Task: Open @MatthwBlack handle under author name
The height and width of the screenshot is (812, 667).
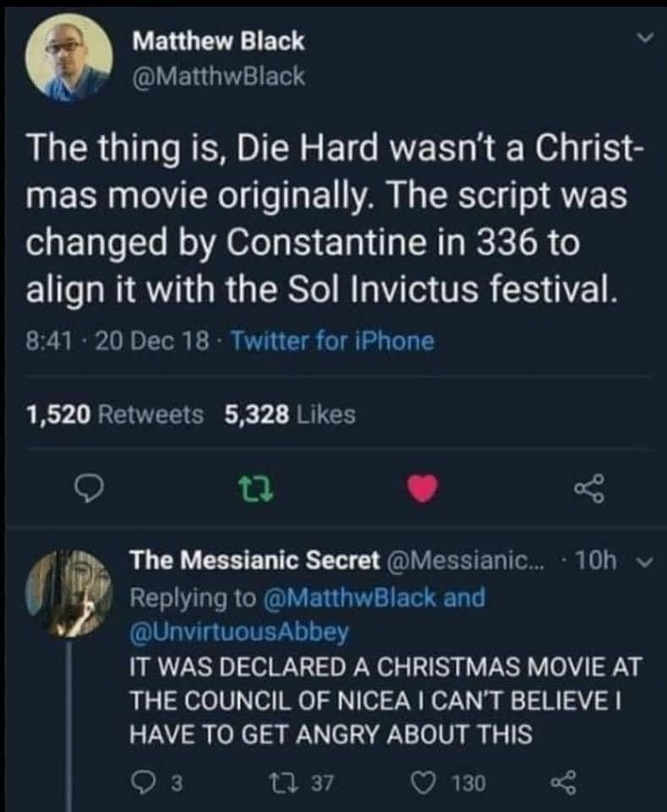Action: [217, 77]
